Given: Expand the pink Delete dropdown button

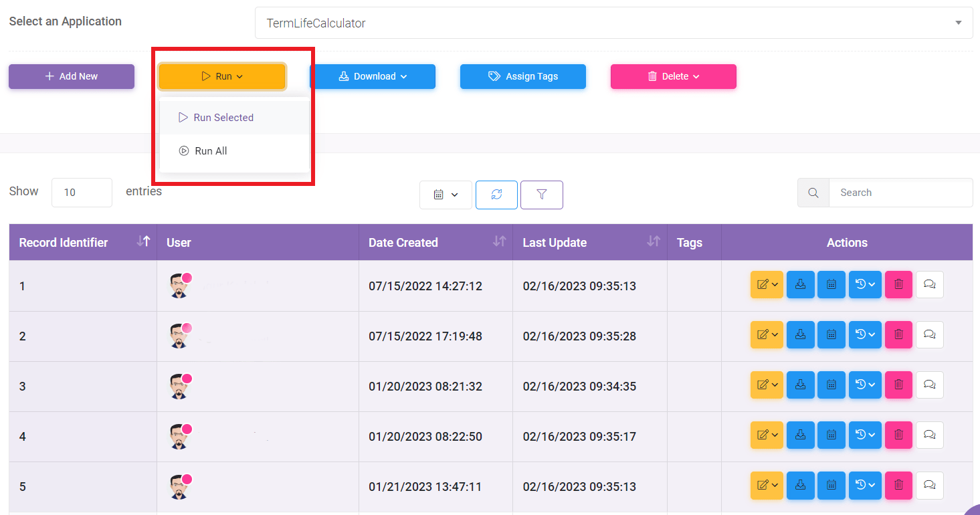Looking at the screenshot, I should (x=674, y=76).
